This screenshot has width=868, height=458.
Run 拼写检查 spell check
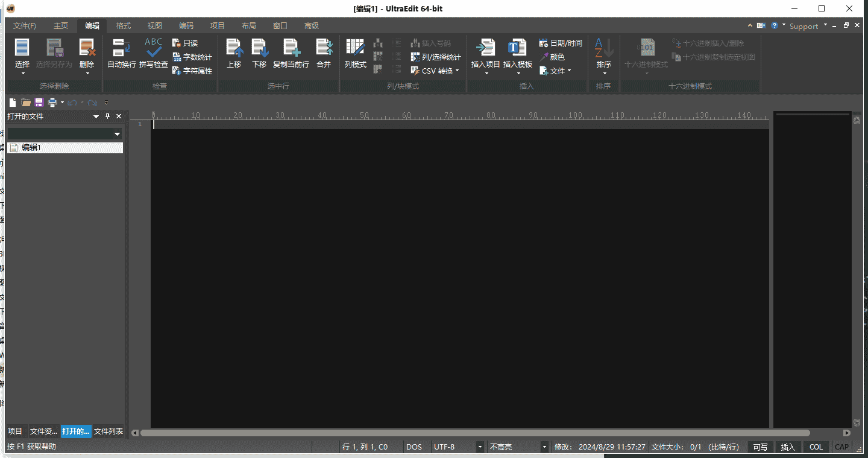[153, 48]
